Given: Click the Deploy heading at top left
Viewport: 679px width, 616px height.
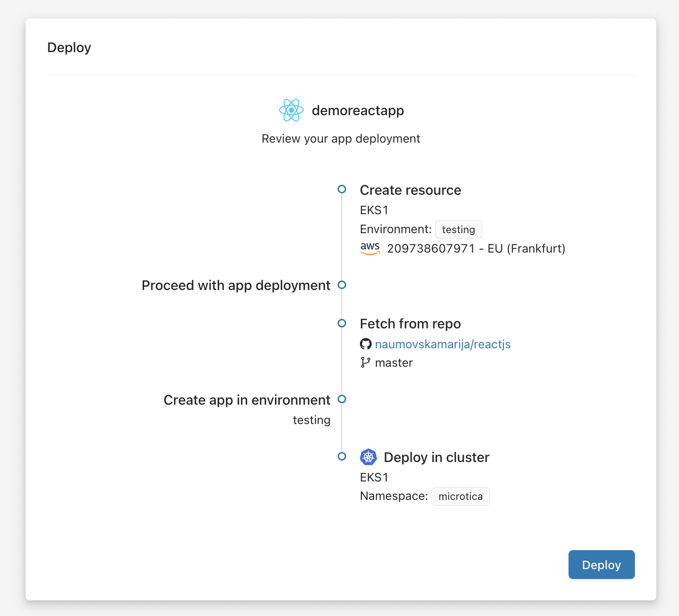Looking at the screenshot, I should coord(69,47).
